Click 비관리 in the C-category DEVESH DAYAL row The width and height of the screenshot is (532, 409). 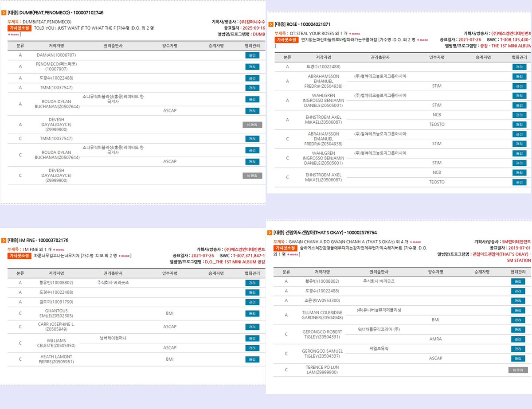tap(252, 175)
